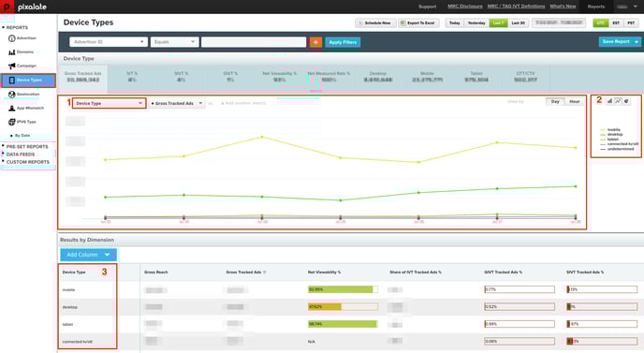Click the filter value text field
Screen dimensions: 644x353
click(x=254, y=42)
